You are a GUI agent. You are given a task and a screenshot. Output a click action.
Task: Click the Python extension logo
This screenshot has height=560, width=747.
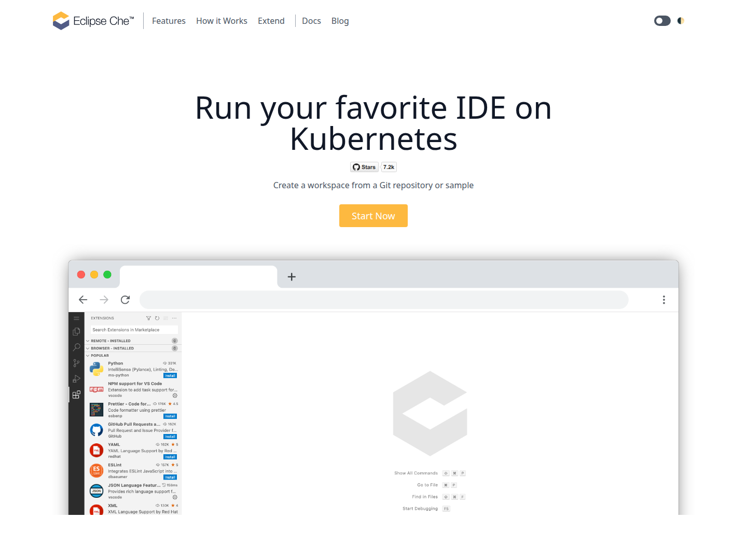point(96,369)
